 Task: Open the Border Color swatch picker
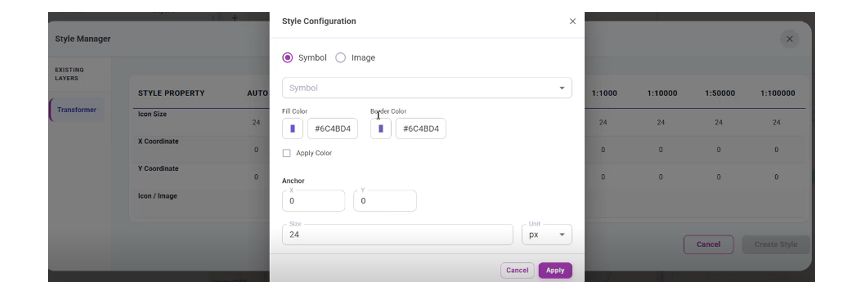coord(380,128)
